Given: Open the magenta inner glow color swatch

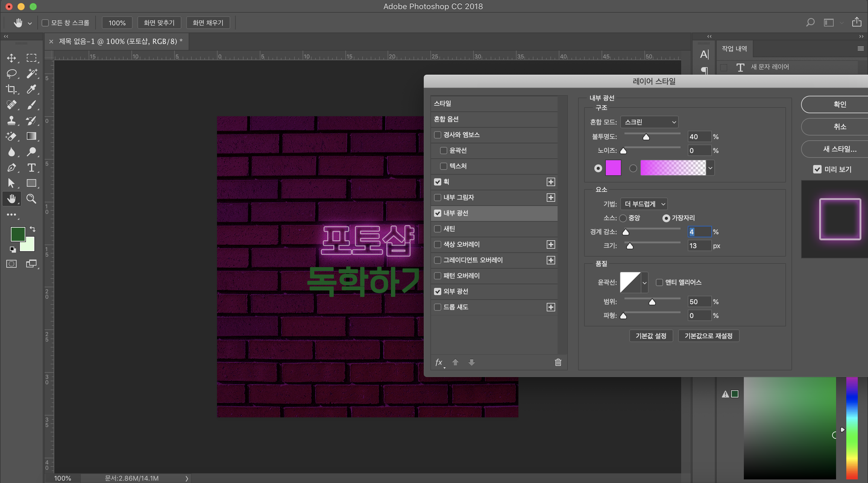Looking at the screenshot, I should [x=613, y=168].
